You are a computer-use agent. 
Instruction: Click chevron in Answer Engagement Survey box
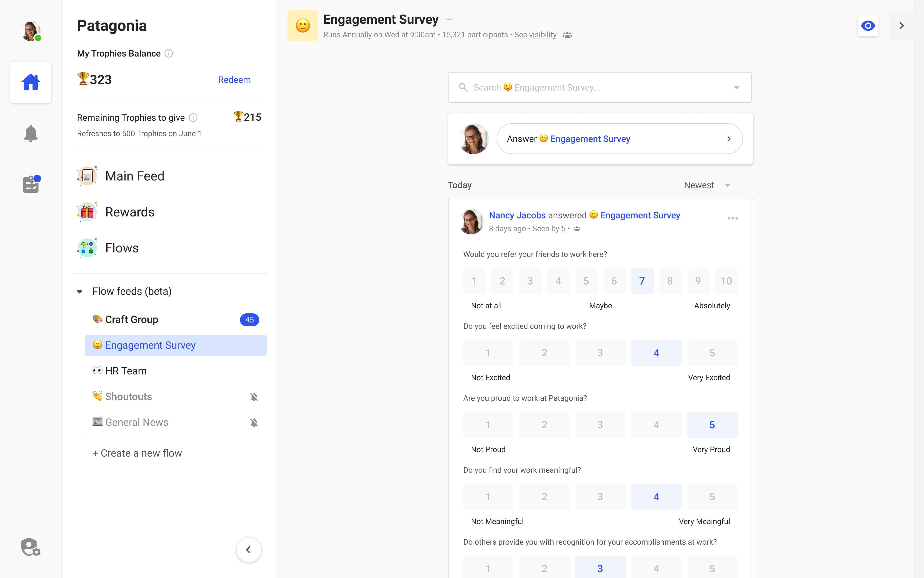click(729, 139)
